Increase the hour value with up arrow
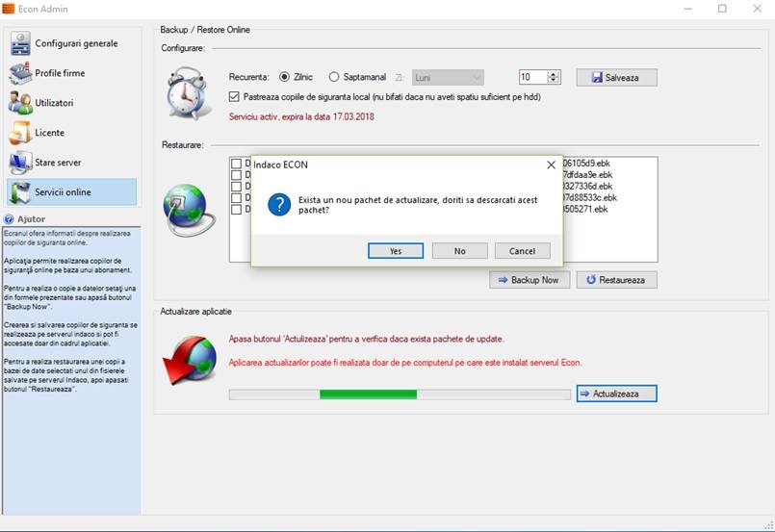Viewport: 775px width, 532px height. [554, 74]
